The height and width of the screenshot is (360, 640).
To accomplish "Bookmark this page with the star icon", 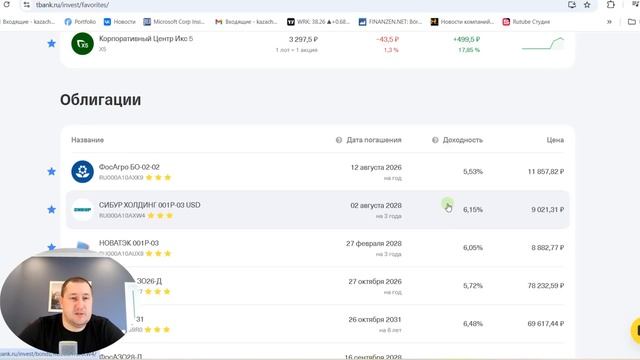I will pos(587,5).
